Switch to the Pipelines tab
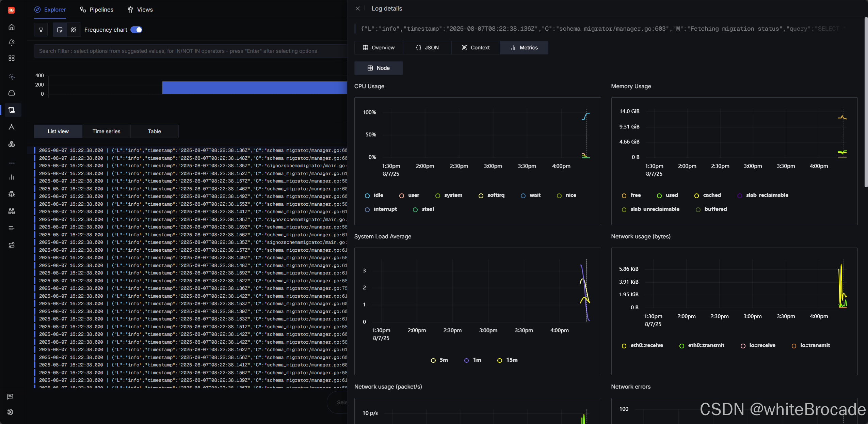Screen dimensions: 868x424 coord(97,10)
